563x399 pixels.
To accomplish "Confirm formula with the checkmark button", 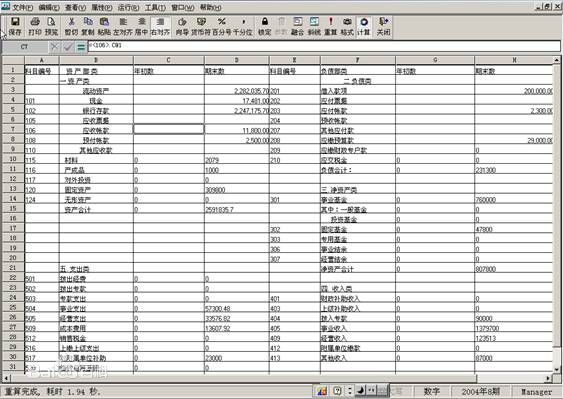I will (68, 47).
